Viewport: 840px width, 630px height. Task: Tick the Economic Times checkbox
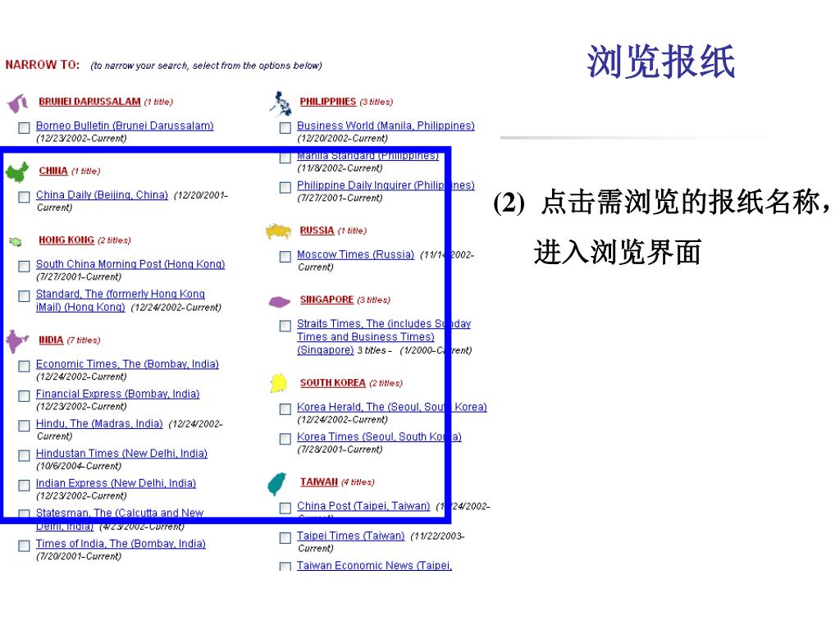(x=24, y=366)
